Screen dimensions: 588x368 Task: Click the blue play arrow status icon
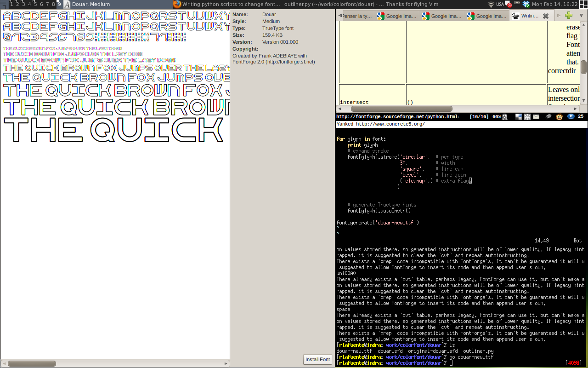571,117
